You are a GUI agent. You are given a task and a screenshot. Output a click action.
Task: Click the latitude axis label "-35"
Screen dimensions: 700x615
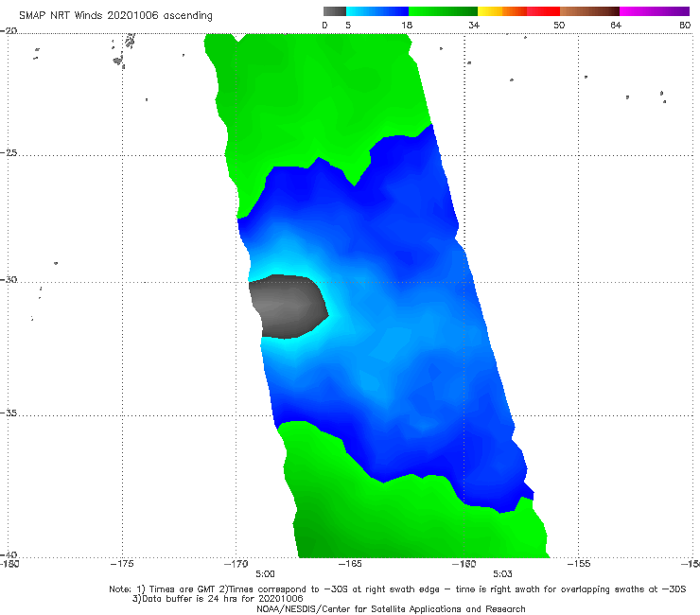coord(9,413)
